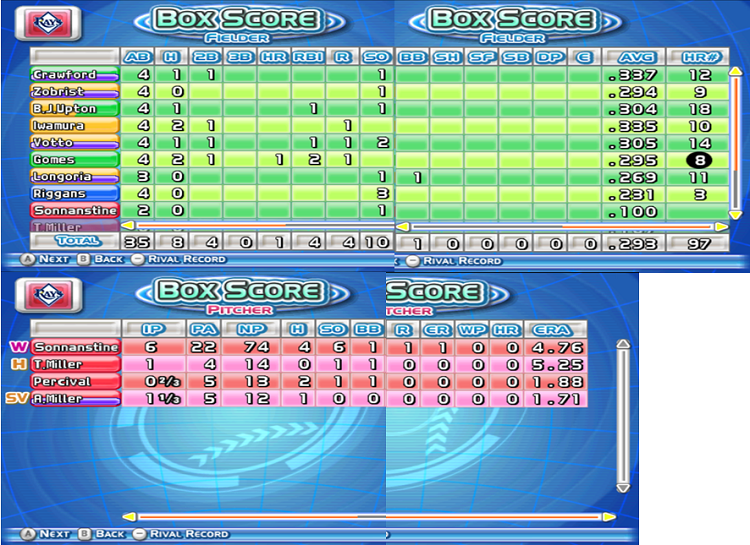Select the 2B column header

pyautogui.click(x=206, y=57)
